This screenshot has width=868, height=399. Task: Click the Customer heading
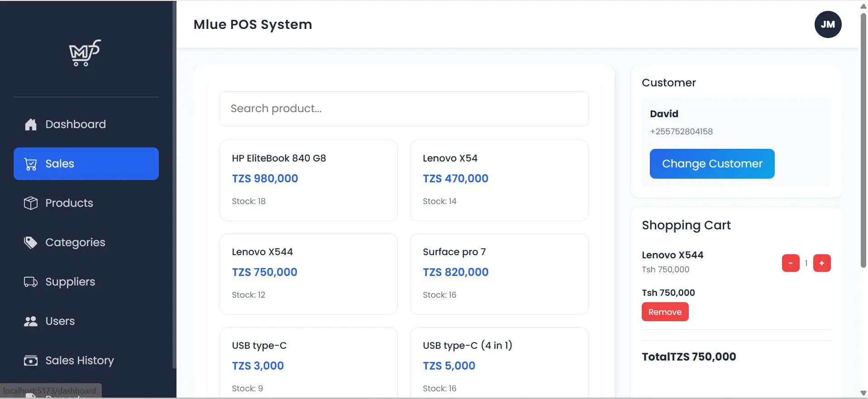click(668, 83)
